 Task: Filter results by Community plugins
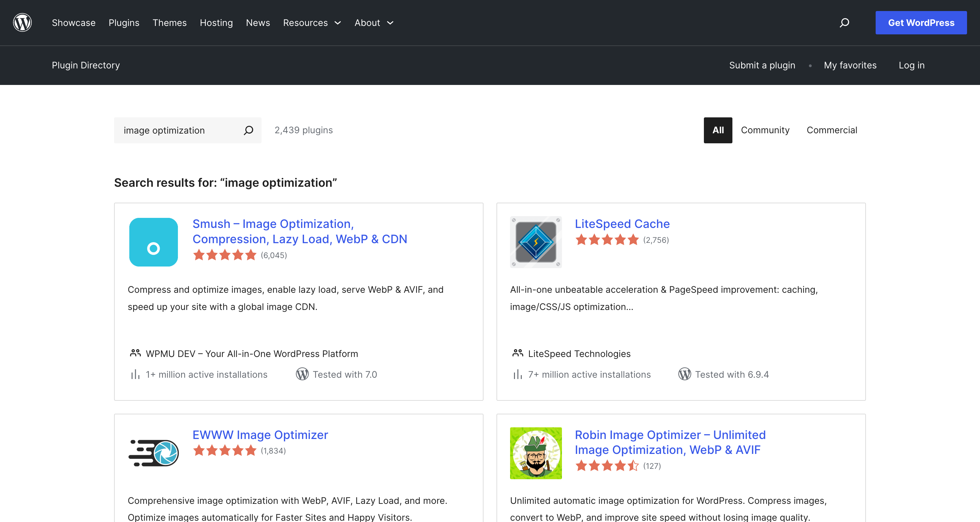pyautogui.click(x=765, y=130)
